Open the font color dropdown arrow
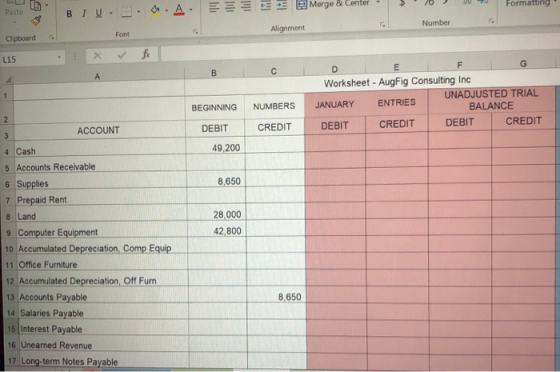 coord(191,10)
